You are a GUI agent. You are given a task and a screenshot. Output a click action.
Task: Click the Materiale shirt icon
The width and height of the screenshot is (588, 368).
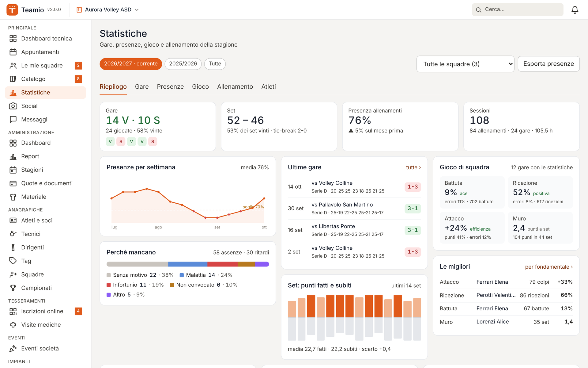[x=13, y=197]
